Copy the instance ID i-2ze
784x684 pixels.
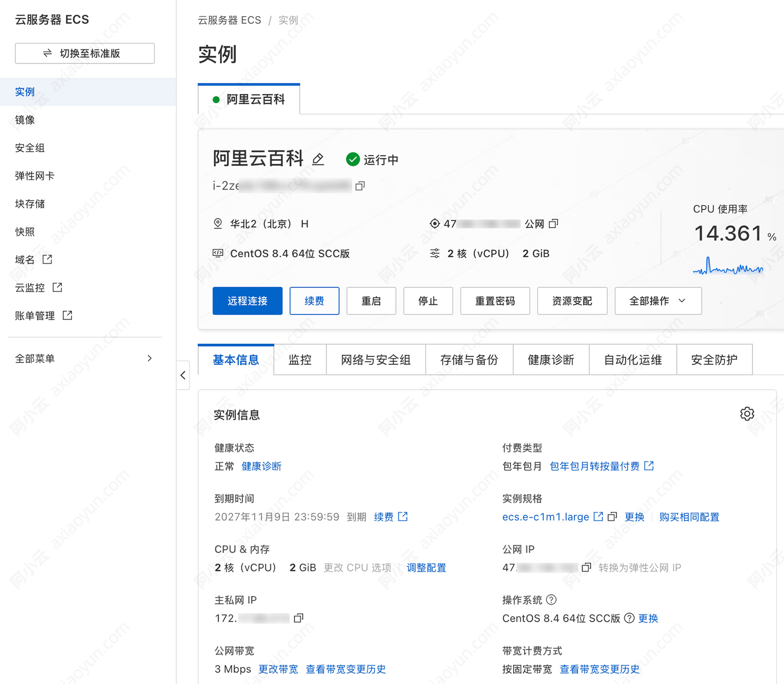[x=360, y=186]
